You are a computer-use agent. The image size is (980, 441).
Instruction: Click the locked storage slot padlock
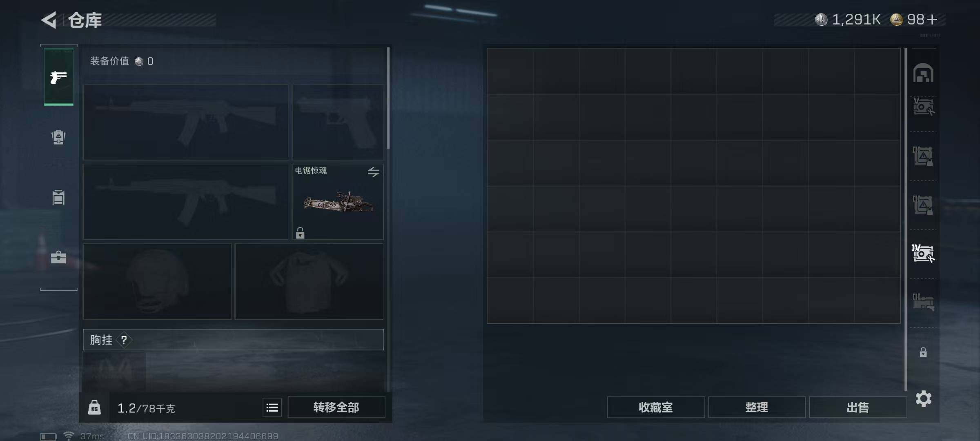(x=923, y=352)
